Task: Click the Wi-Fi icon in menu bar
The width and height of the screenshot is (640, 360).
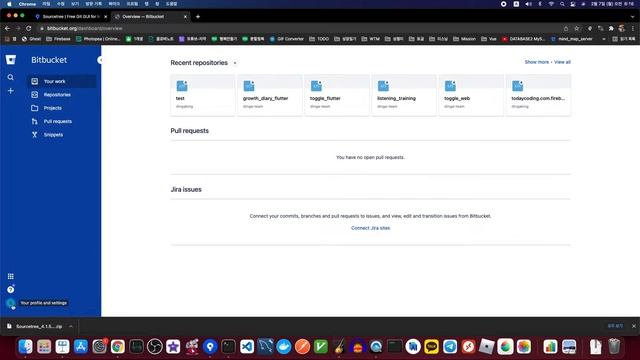Action: [551, 4]
